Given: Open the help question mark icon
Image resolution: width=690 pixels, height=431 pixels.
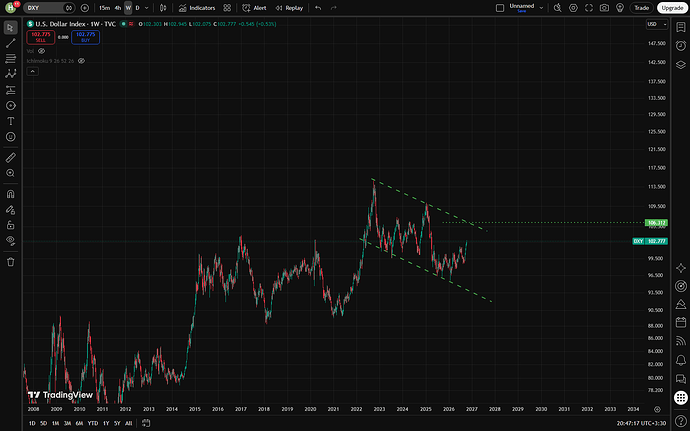Looking at the screenshot, I should [x=681, y=421].
